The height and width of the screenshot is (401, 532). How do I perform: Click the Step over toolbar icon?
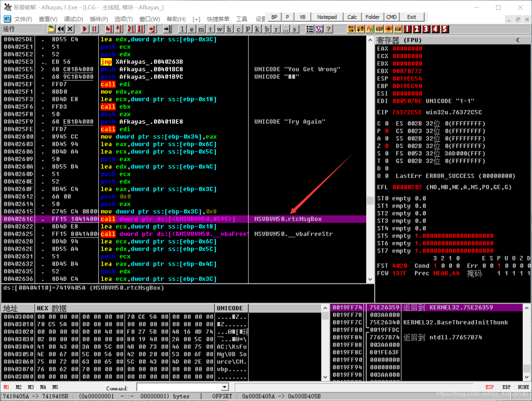pyautogui.click(x=119, y=29)
